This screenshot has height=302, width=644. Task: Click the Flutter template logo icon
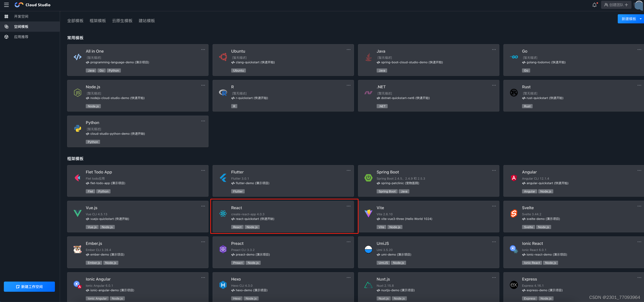[223, 178]
